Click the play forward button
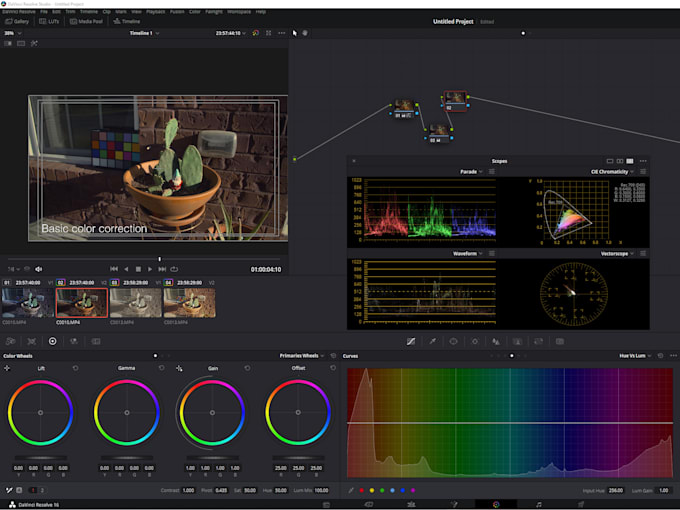 [x=150, y=269]
